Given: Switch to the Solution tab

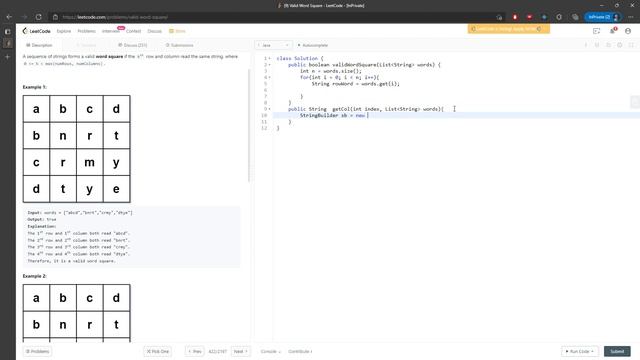Looking at the screenshot, I should 86,45.
